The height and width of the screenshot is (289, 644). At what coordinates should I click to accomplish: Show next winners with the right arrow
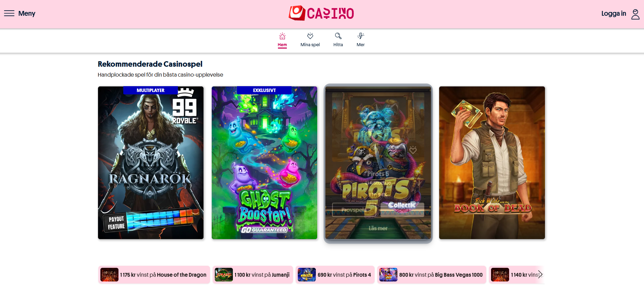point(540,275)
